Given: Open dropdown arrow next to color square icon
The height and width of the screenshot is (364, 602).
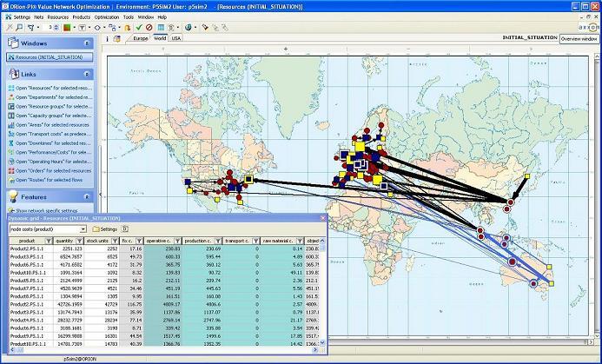Looking at the screenshot, I should 74,28.
